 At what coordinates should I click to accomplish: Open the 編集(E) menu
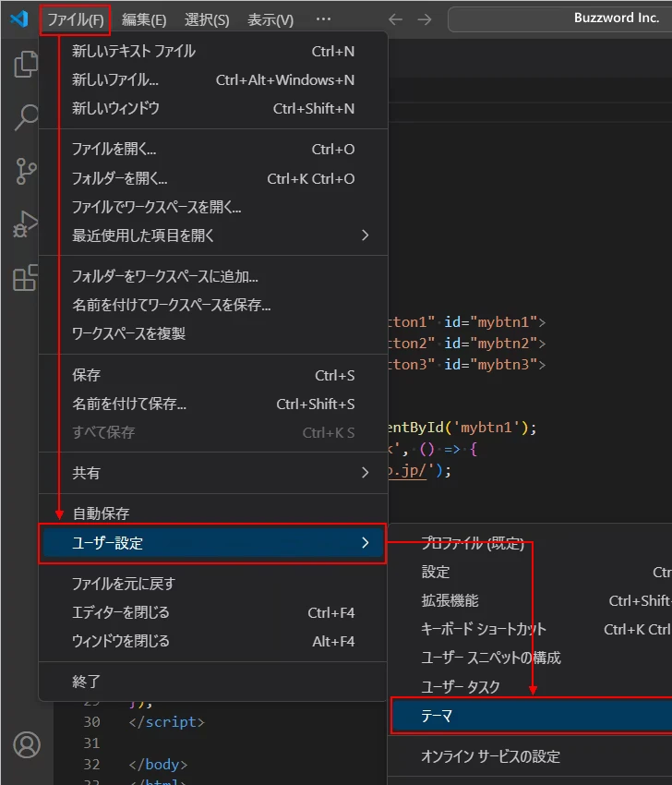point(144,19)
